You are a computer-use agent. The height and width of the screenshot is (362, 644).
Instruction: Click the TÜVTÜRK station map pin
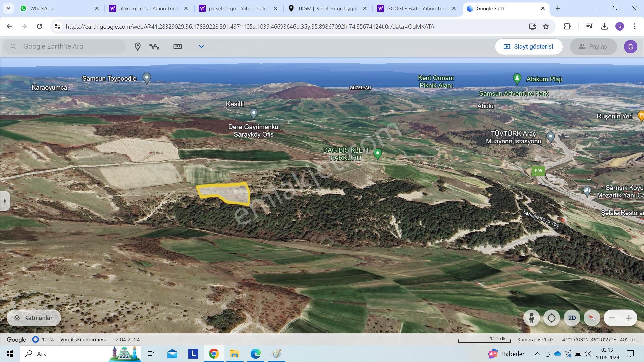[550, 136]
